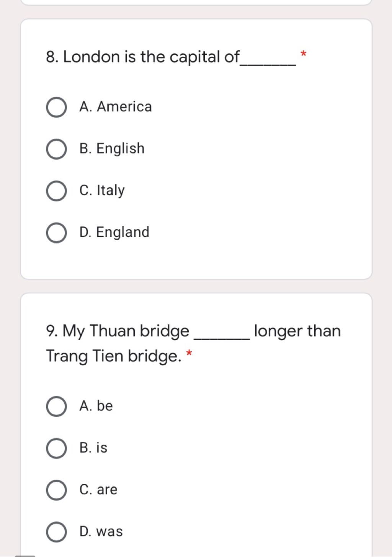Click question 9 title about My Thuan bridge
Viewport: 392px width, 557px height.
click(x=193, y=344)
